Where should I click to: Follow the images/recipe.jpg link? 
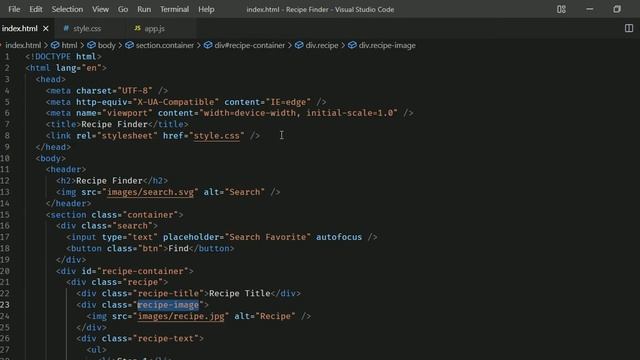coord(181,316)
